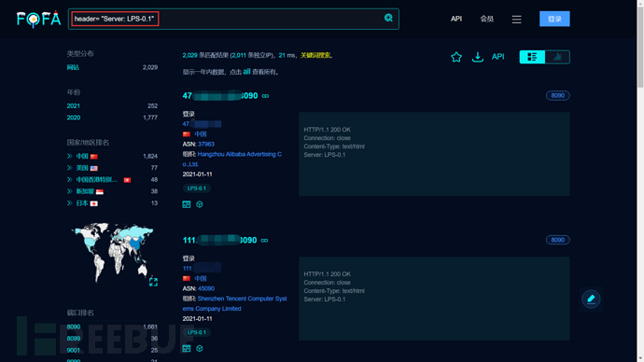Click the API link beside download icon
Image resolution: width=644 pixels, height=362 pixels.
tap(497, 57)
